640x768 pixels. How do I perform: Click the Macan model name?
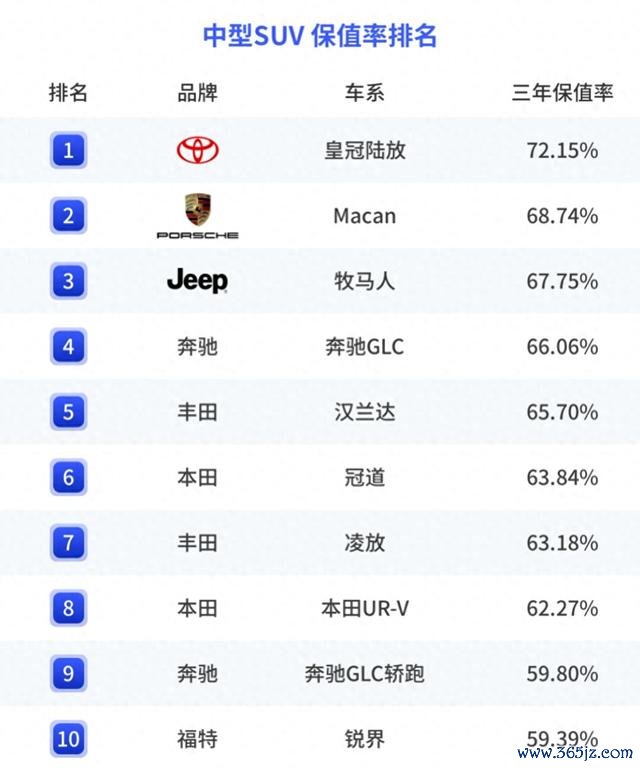point(365,216)
